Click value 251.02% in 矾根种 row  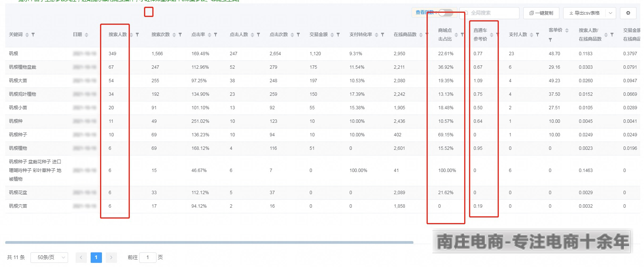200,121
